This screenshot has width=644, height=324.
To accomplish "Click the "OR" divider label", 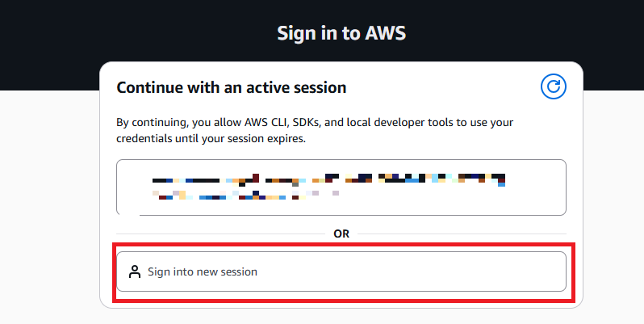I will coord(341,234).
